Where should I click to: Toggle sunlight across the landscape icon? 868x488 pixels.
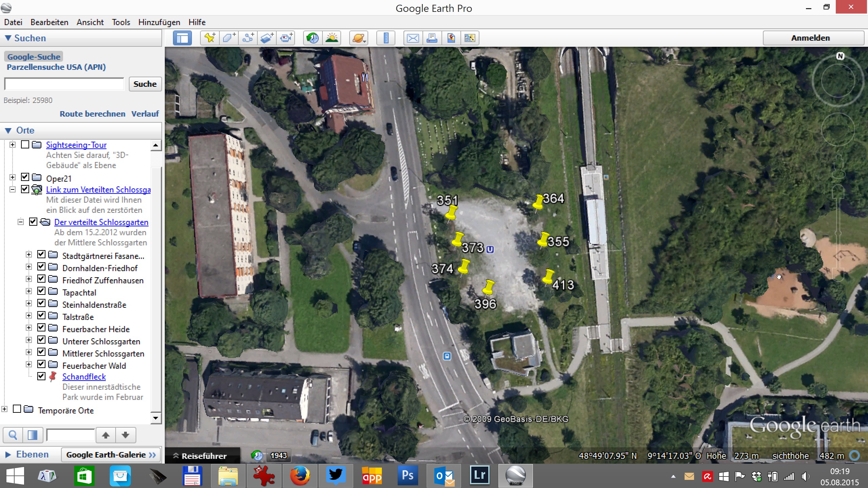click(332, 38)
